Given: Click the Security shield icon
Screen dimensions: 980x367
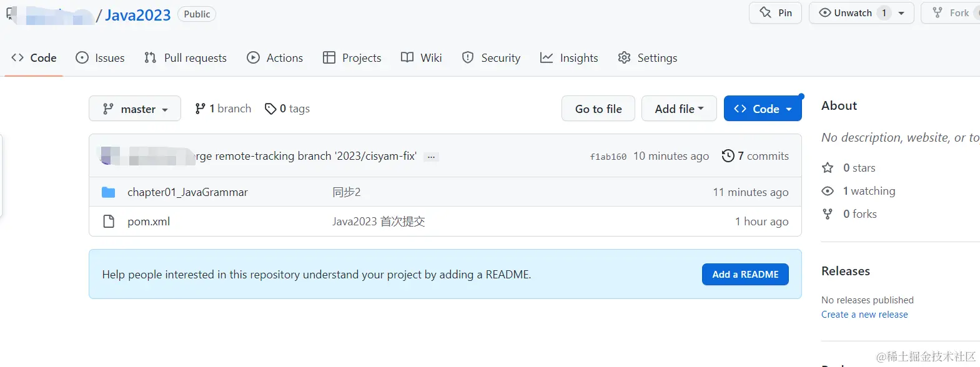Looking at the screenshot, I should tap(468, 58).
